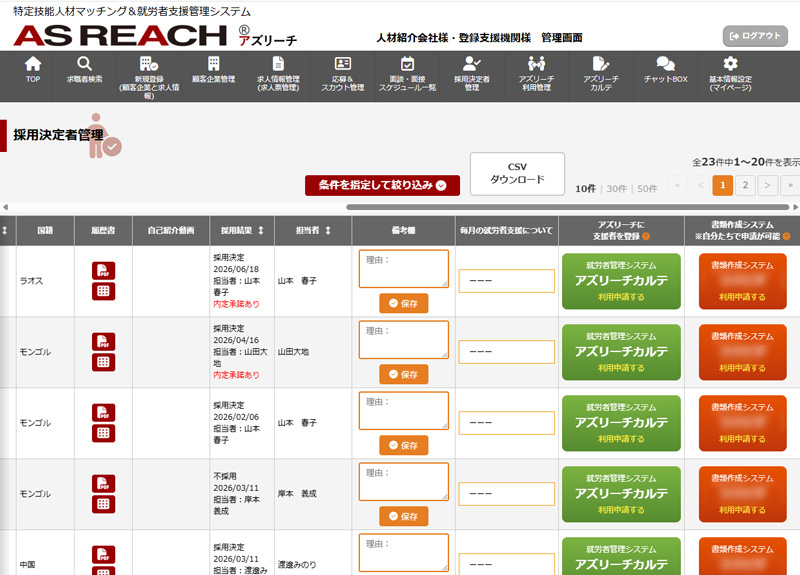The height and width of the screenshot is (575, 800).
Task: Click 国籍 column header
Action: pos(45,231)
